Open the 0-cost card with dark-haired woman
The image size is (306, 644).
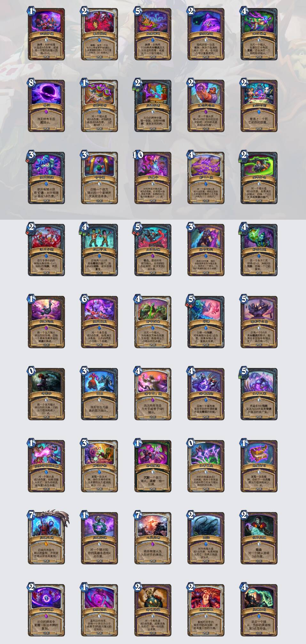pos(46,394)
